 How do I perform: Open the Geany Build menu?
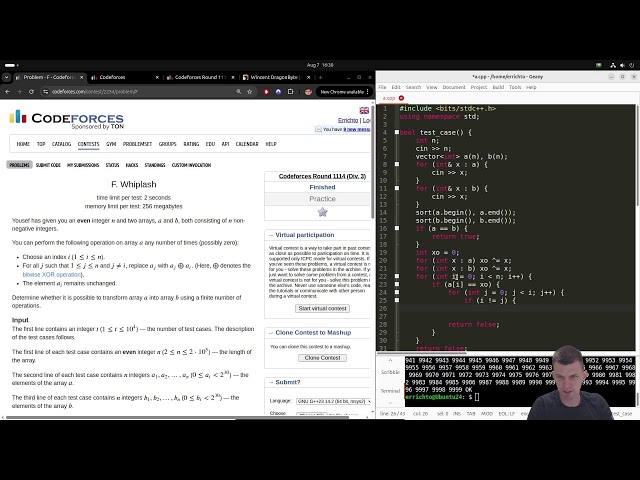(x=498, y=87)
